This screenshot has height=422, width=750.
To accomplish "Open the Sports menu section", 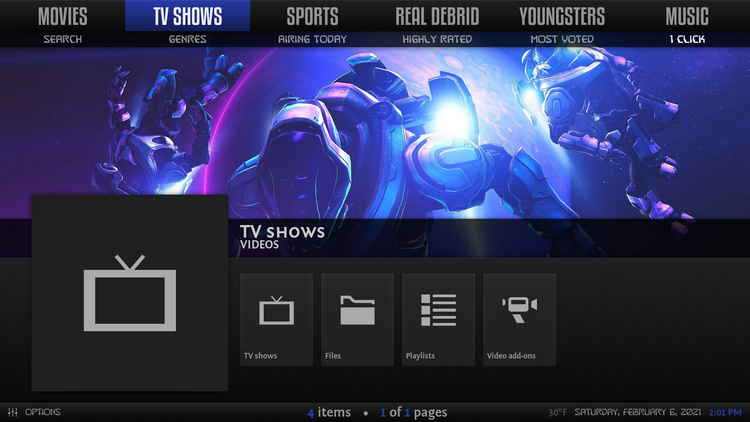I will [312, 16].
